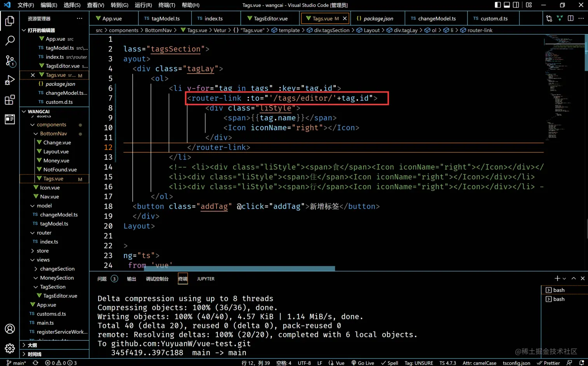
Task: Open Run and Debug view
Action: [10, 80]
